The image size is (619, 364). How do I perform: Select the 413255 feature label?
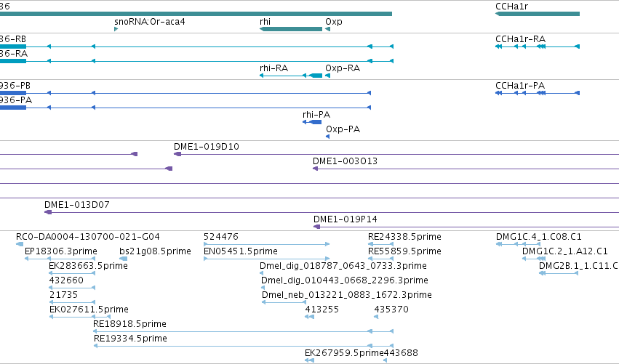322,310
